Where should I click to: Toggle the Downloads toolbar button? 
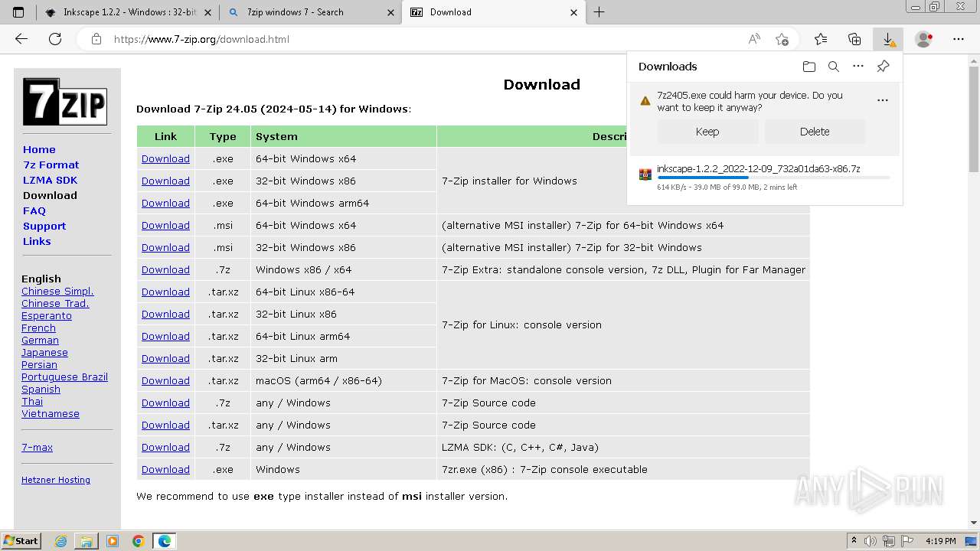click(888, 39)
